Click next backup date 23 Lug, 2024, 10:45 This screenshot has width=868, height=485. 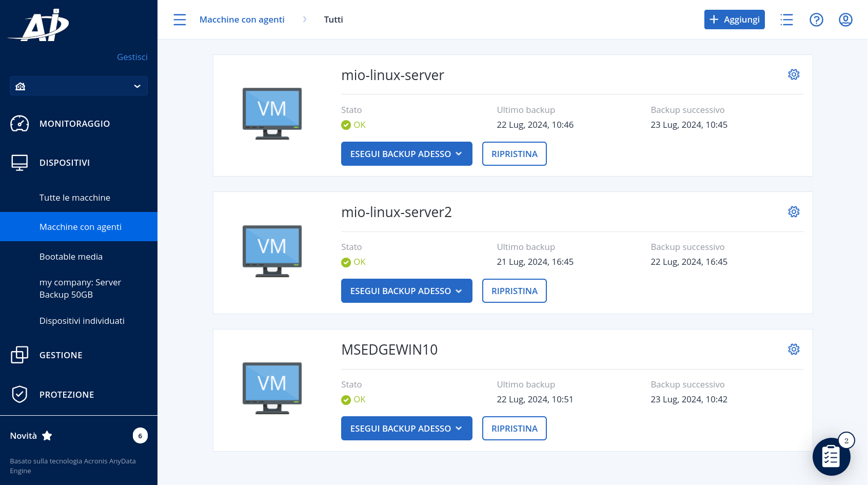689,125
